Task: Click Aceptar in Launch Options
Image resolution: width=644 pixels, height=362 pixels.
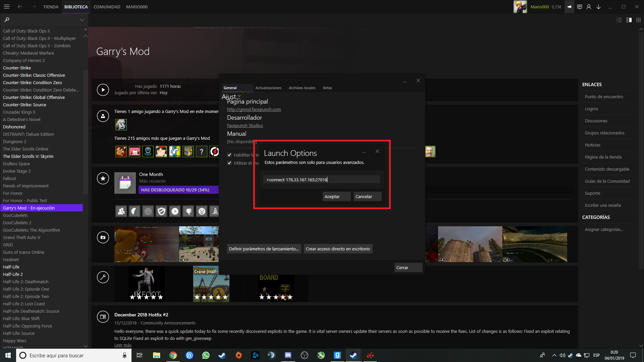Action: (x=336, y=196)
